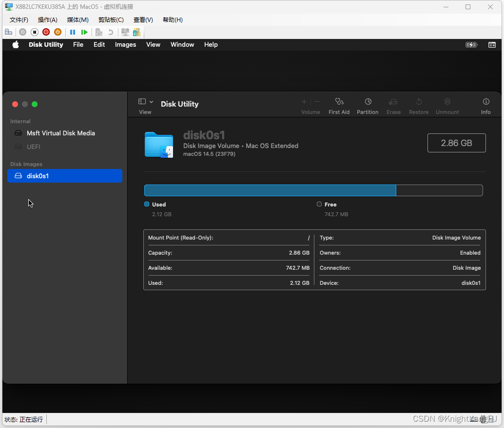Click the disk0s1 Finder folder icon
Image resolution: width=504 pixels, height=428 pixels.
[x=159, y=145]
